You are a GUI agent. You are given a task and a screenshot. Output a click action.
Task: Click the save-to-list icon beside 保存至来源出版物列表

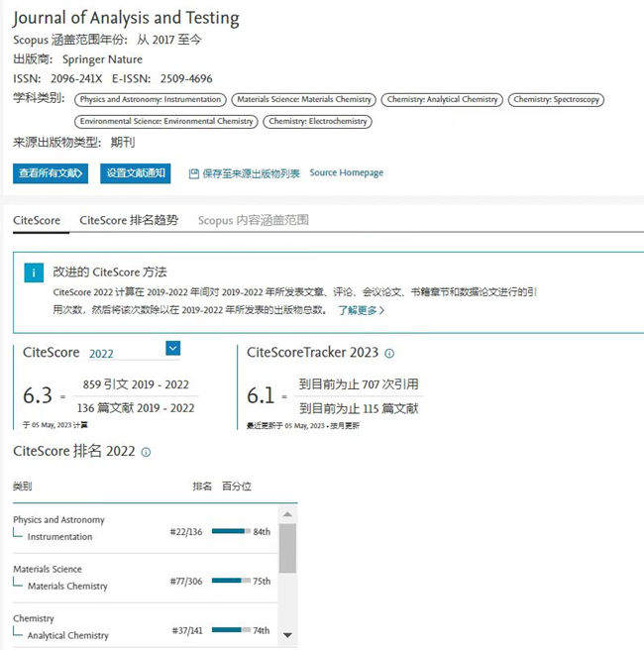(x=194, y=174)
